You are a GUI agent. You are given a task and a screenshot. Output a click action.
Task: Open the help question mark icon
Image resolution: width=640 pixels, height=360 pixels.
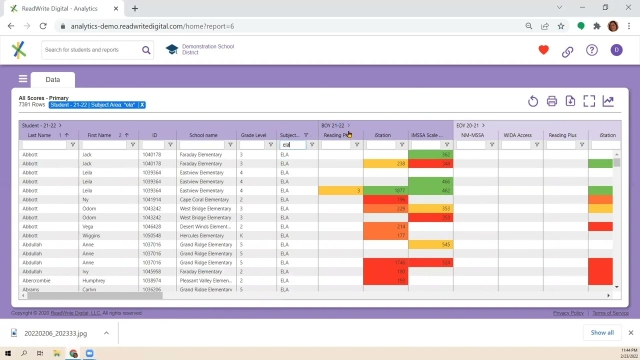592,50
